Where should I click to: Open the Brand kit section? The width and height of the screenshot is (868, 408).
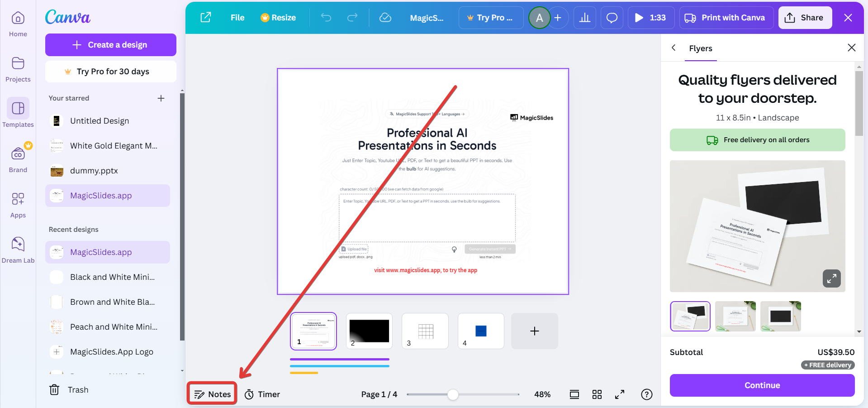point(18,159)
